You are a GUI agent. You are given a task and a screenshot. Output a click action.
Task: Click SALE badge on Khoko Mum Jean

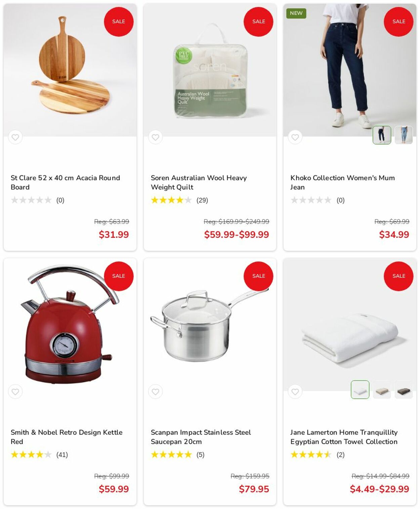tap(398, 22)
